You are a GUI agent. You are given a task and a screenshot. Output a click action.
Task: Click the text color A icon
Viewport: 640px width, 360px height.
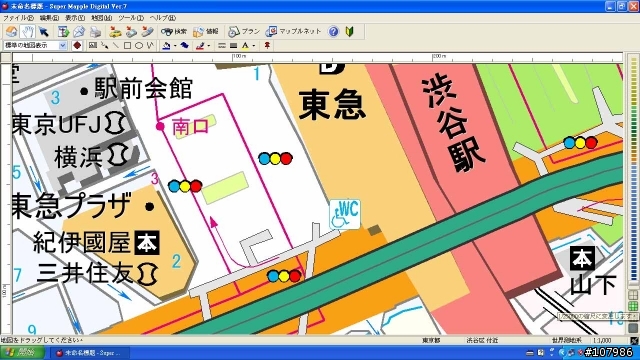[245, 46]
